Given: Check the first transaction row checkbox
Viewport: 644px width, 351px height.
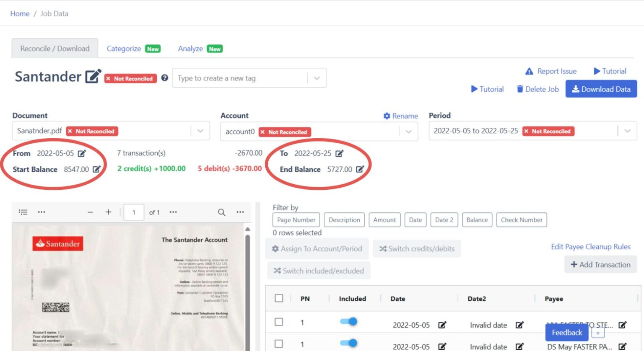Looking at the screenshot, I should point(279,321).
